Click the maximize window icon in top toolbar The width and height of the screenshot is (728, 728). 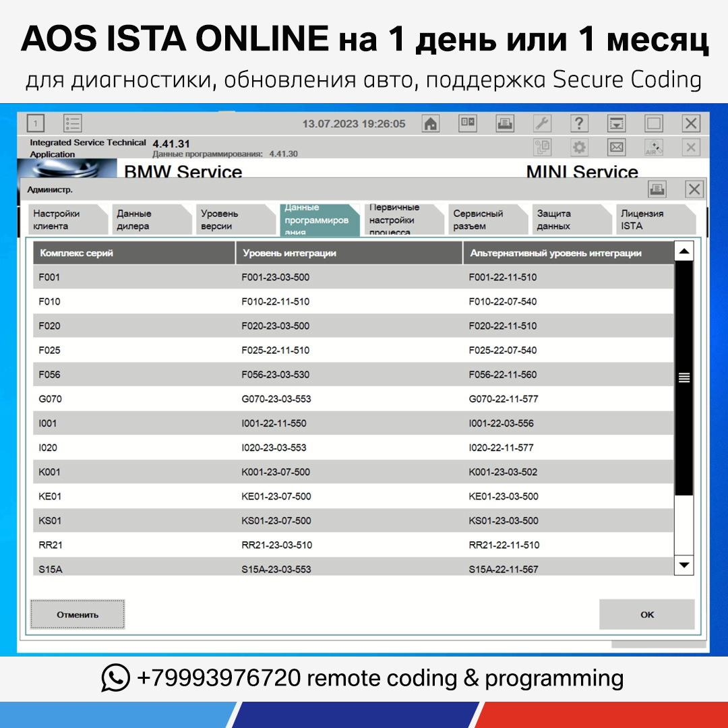tap(653, 123)
